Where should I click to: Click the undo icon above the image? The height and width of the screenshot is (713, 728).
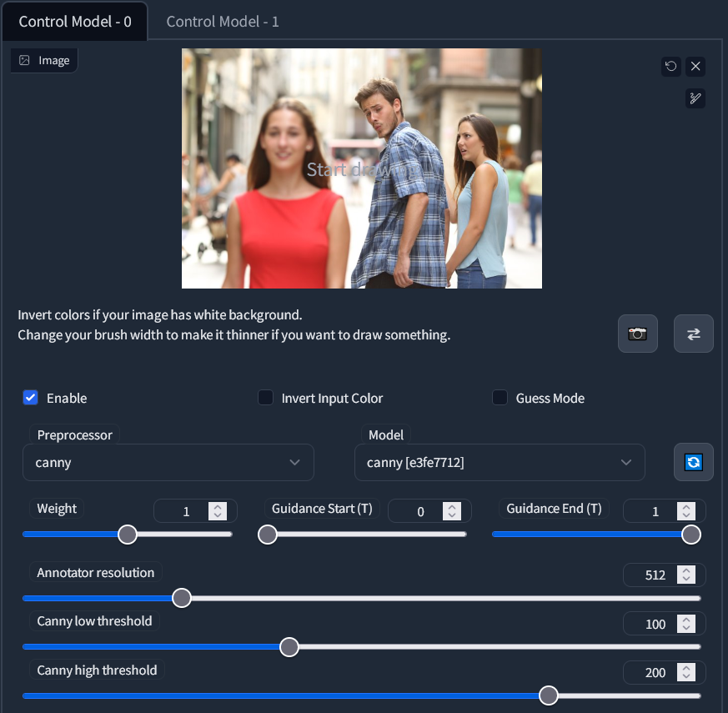[671, 67]
